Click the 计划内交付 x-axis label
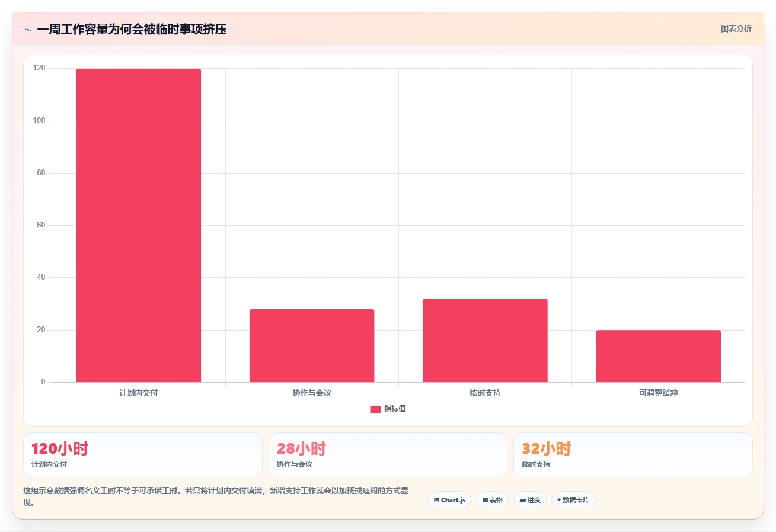776x532 pixels. tap(139, 393)
